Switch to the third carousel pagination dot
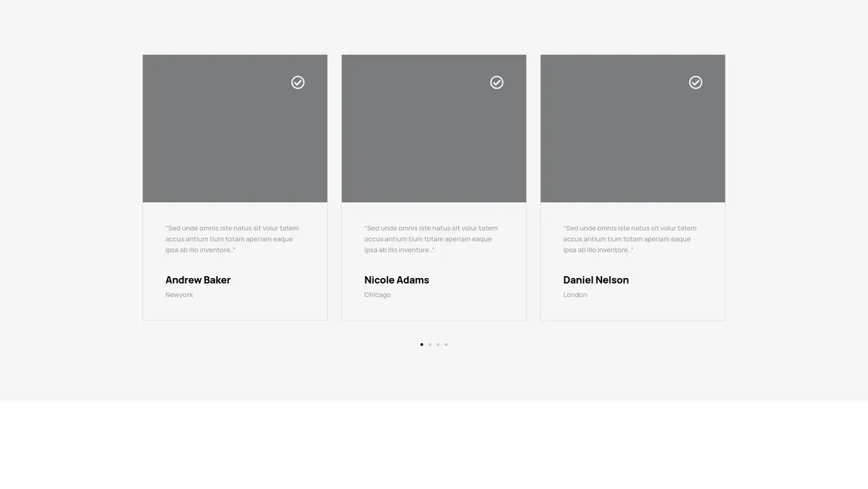This screenshot has width=868, height=489. click(x=438, y=344)
